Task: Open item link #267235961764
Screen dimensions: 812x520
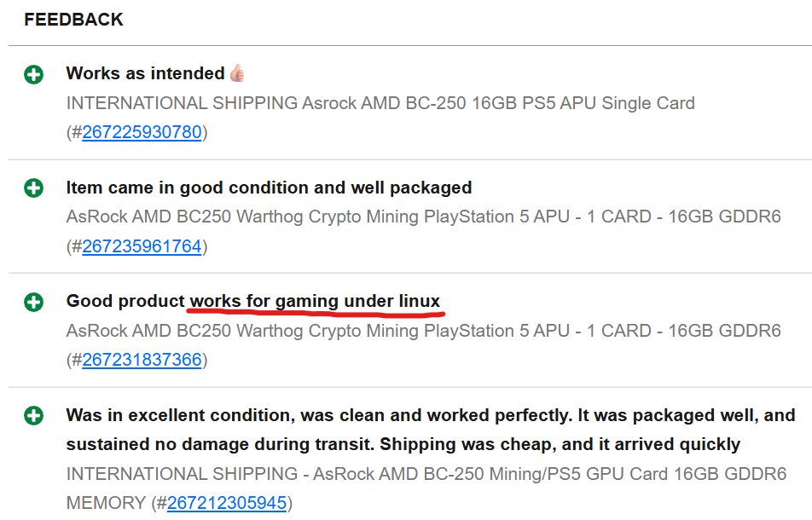Action: (x=142, y=246)
